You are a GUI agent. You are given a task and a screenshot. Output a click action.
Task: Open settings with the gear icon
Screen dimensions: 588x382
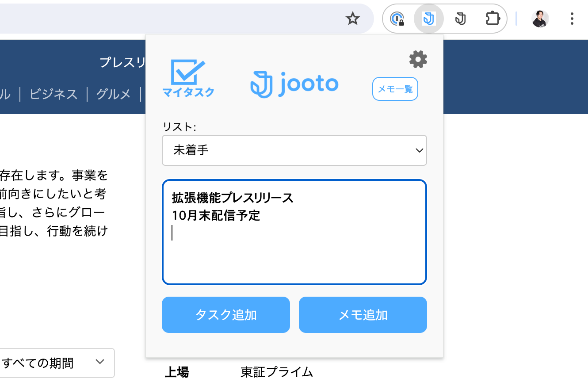(418, 59)
